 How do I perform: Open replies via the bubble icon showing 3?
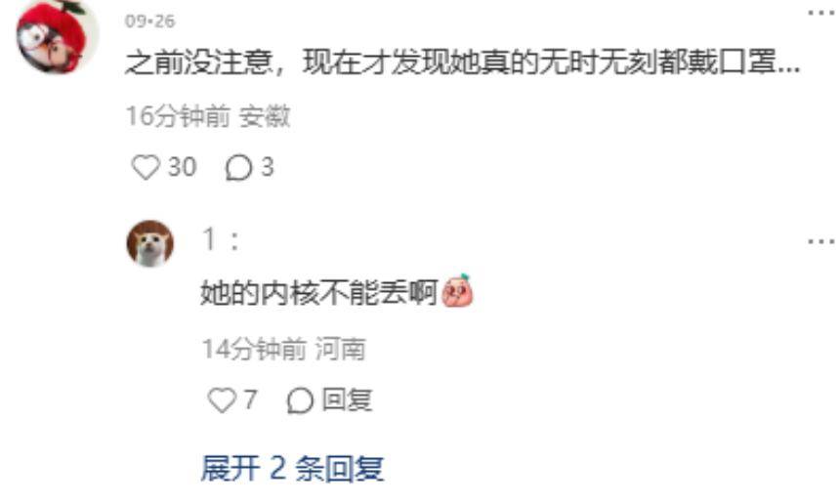(x=238, y=168)
